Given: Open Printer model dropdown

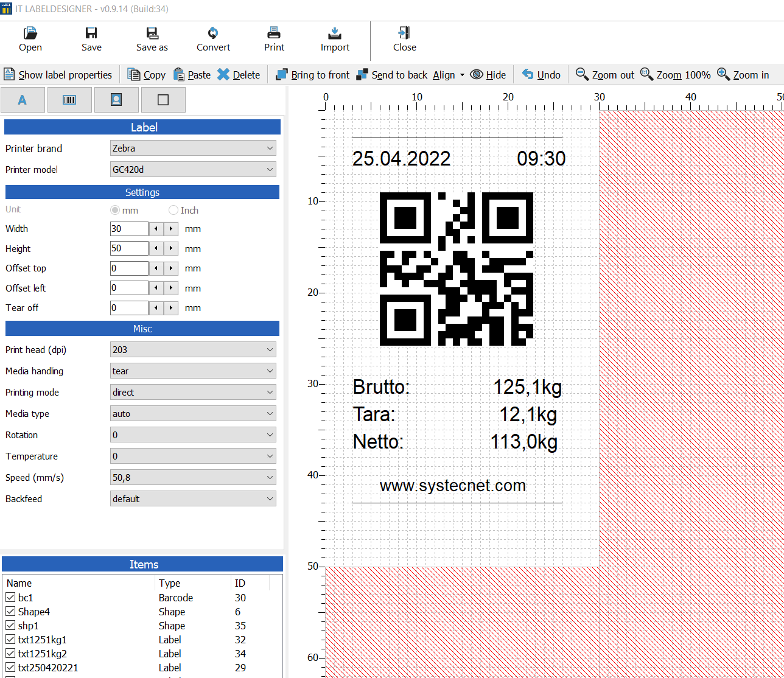Looking at the screenshot, I should [x=193, y=169].
